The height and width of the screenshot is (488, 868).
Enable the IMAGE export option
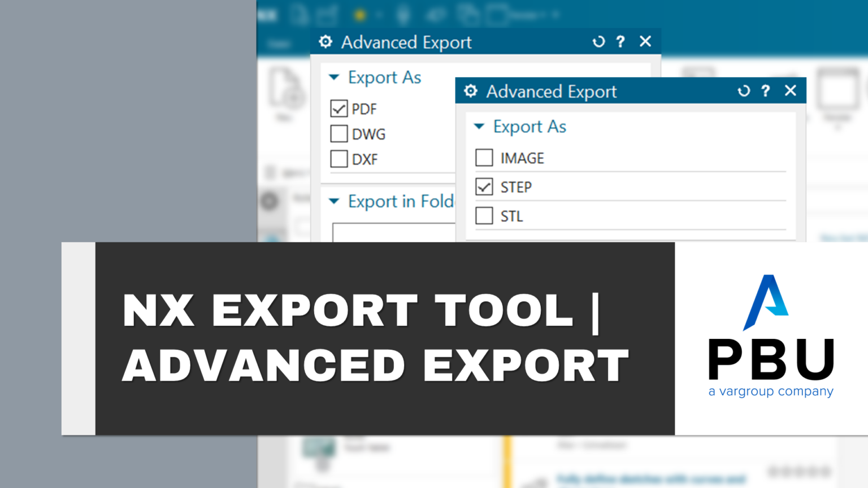point(484,158)
